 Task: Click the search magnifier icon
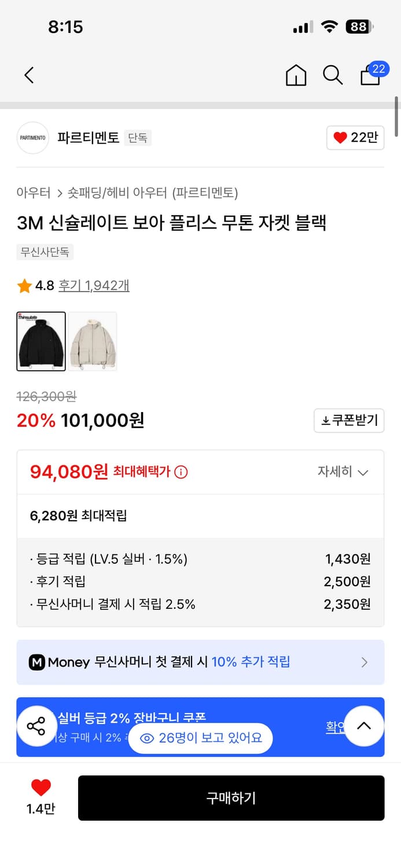333,75
